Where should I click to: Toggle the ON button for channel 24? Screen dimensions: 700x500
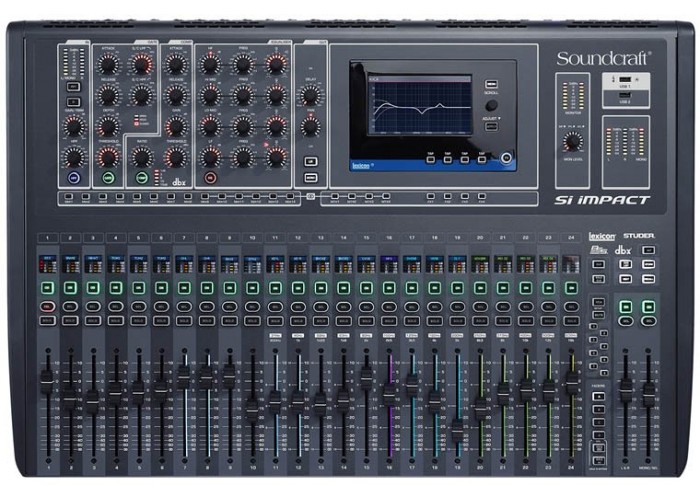tap(572, 286)
